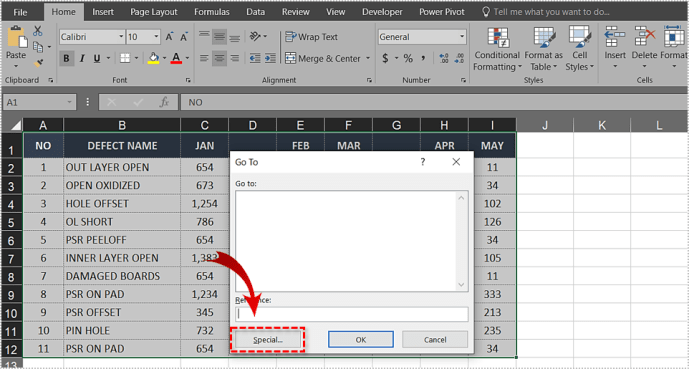Click the Tell me what you want search

click(x=546, y=12)
